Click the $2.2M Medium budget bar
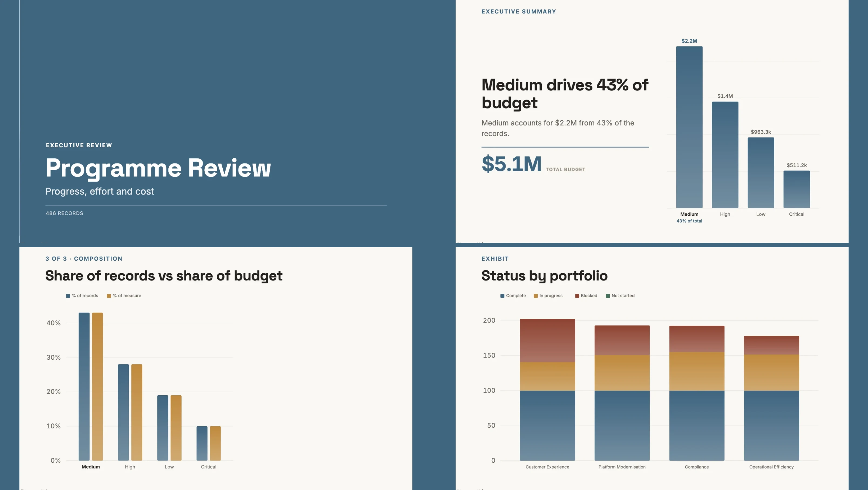 689,127
